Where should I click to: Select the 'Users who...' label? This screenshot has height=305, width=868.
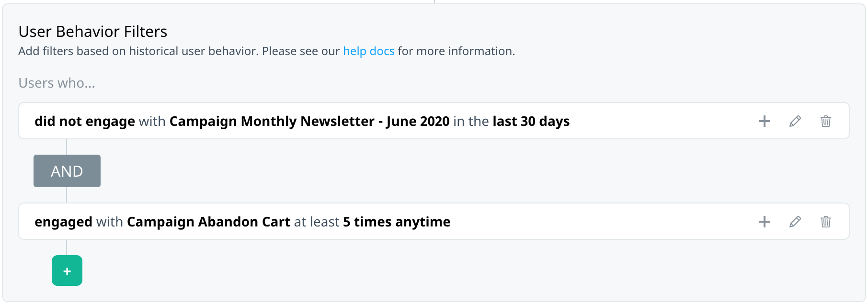pyautogui.click(x=57, y=83)
